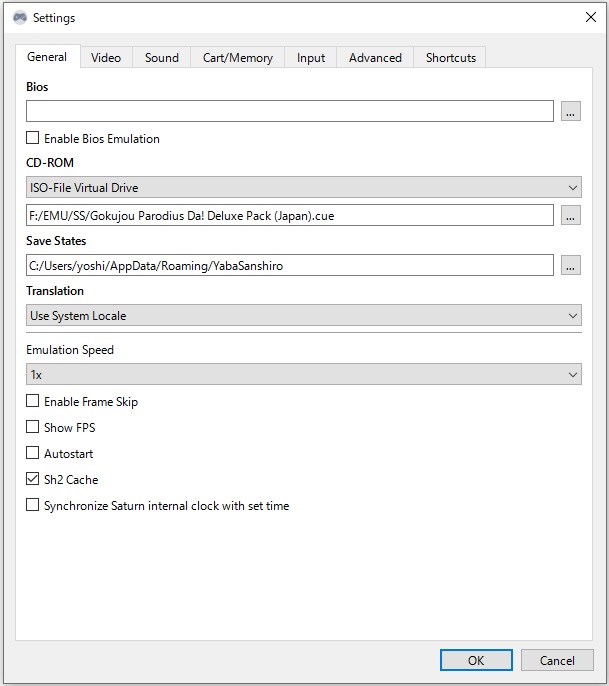
Task: Switch to the Video tab
Action: point(106,58)
